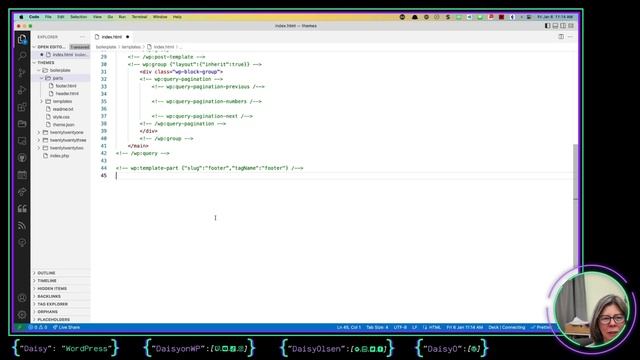Open footer.html in the explorer tree
Viewport: 640px width, 360px height.
(x=66, y=86)
